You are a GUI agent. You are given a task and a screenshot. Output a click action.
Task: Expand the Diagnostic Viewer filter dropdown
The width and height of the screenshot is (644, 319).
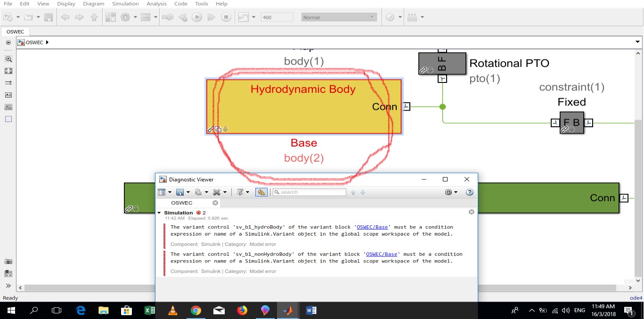coord(247,192)
